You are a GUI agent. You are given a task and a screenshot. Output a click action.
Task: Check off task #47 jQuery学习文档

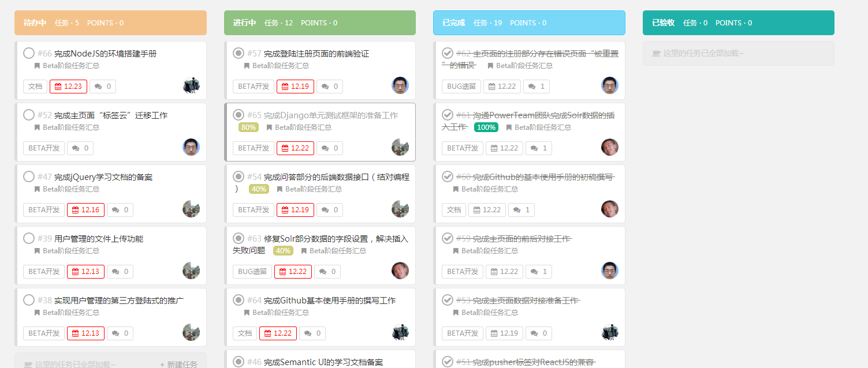[29, 177]
